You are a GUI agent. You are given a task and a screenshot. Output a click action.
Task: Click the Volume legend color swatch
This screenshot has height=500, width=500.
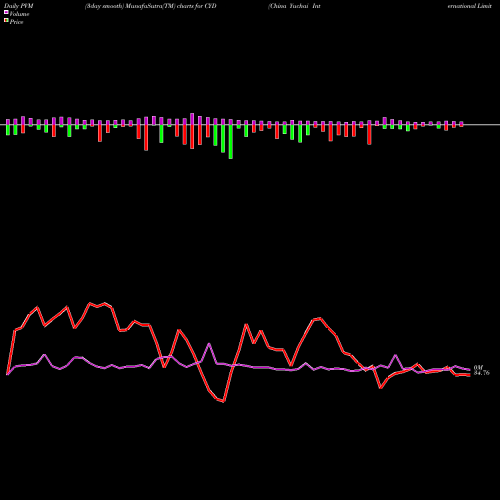coord(6,12)
